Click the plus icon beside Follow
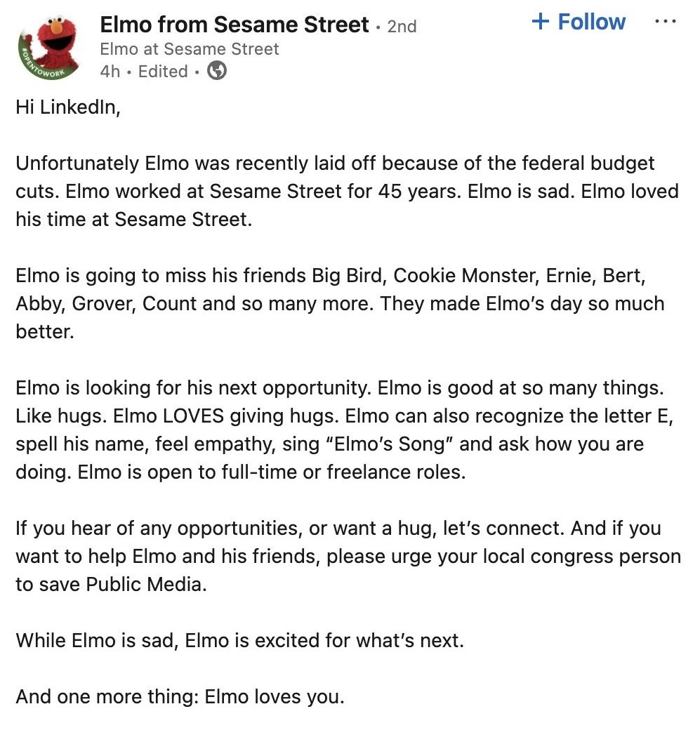The image size is (700, 730). [540, 22]
